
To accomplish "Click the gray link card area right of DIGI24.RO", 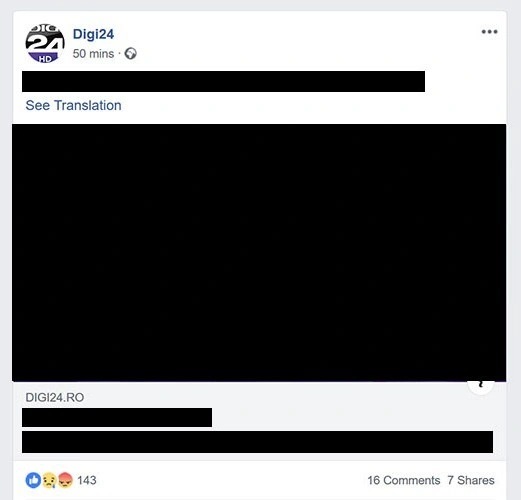I will [x=273, y=397].
